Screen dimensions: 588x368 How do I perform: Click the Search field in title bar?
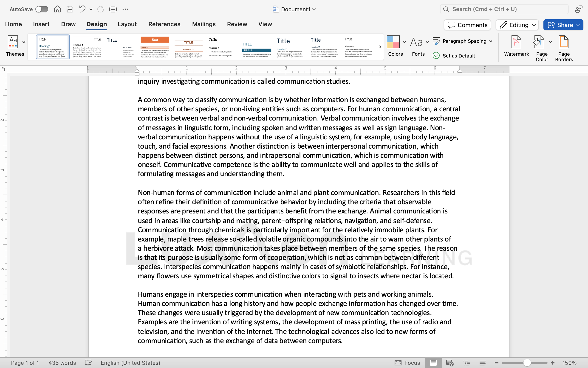tap(504, 9)
